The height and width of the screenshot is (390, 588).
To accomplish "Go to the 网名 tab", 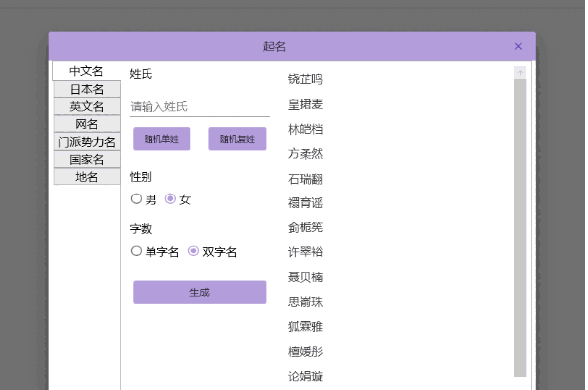I will [87, 124].
